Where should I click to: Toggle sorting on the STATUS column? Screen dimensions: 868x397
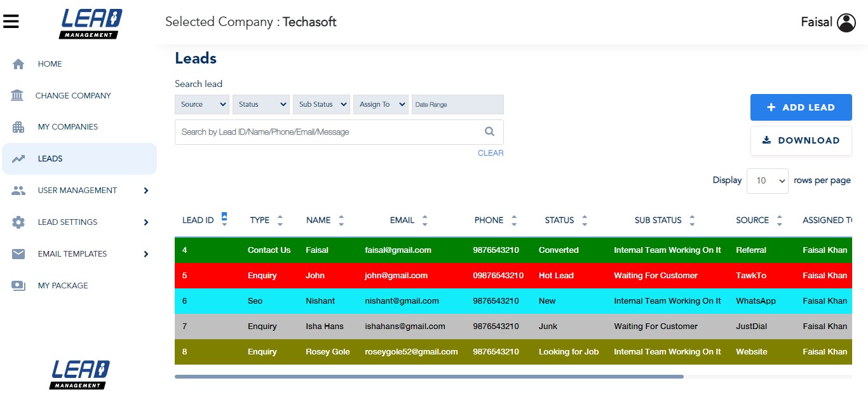pyautogui.click(x=583, y=219)
